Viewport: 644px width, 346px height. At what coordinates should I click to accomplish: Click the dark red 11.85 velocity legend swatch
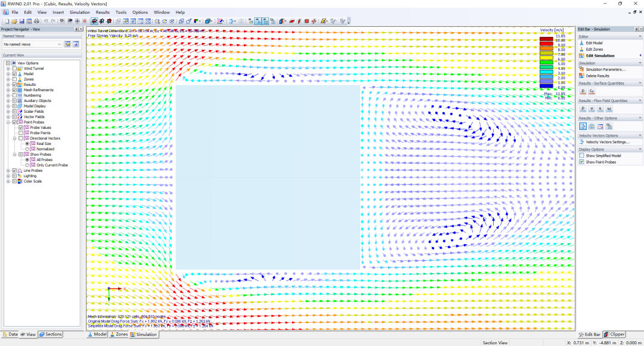(546, 39)
